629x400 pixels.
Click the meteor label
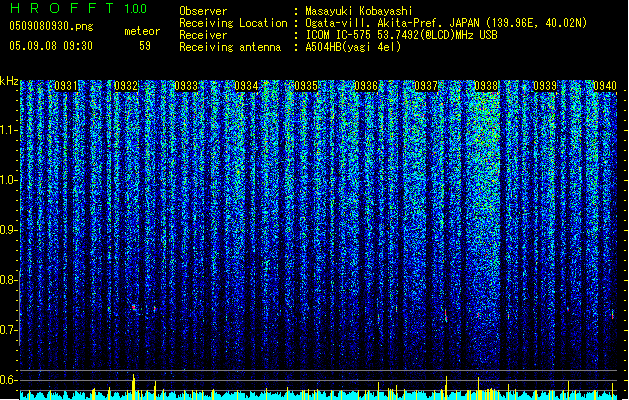(142, 31)
